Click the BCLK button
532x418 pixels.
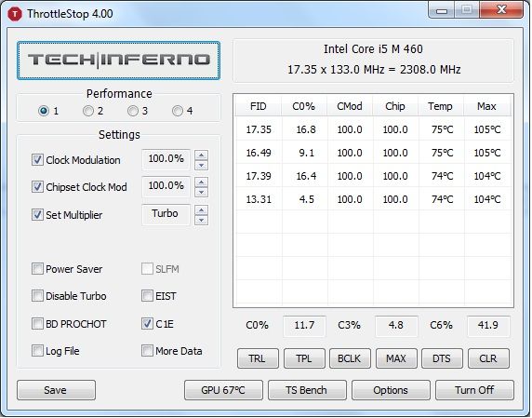coord(350,358)
